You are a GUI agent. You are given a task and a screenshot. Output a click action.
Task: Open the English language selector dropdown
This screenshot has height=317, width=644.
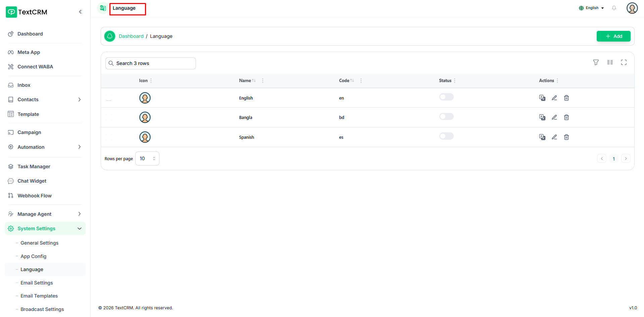pos(591,8)
